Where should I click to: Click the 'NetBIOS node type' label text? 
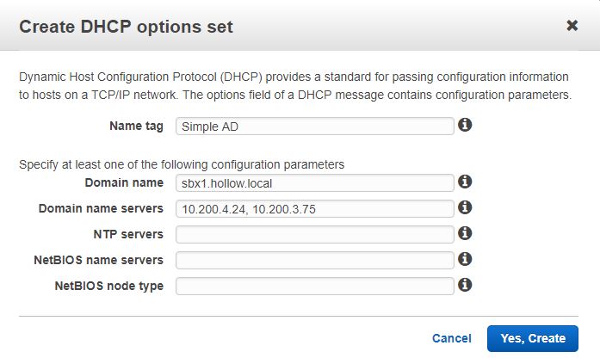coord(108,286)
